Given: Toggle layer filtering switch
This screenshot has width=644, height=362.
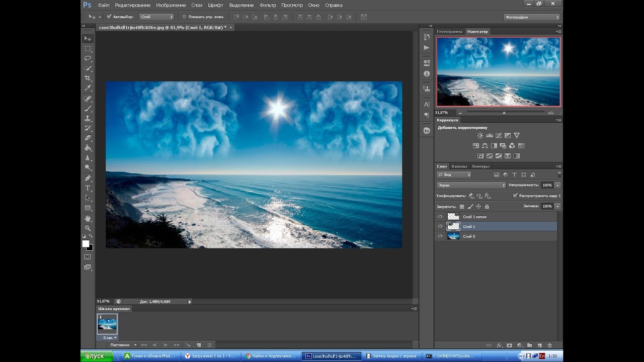Looking at the screenshot, I should [x=559, y=174].
